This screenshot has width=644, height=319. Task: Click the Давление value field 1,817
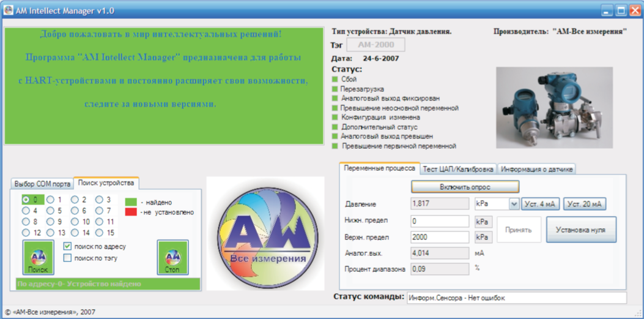tap(440, 203)
